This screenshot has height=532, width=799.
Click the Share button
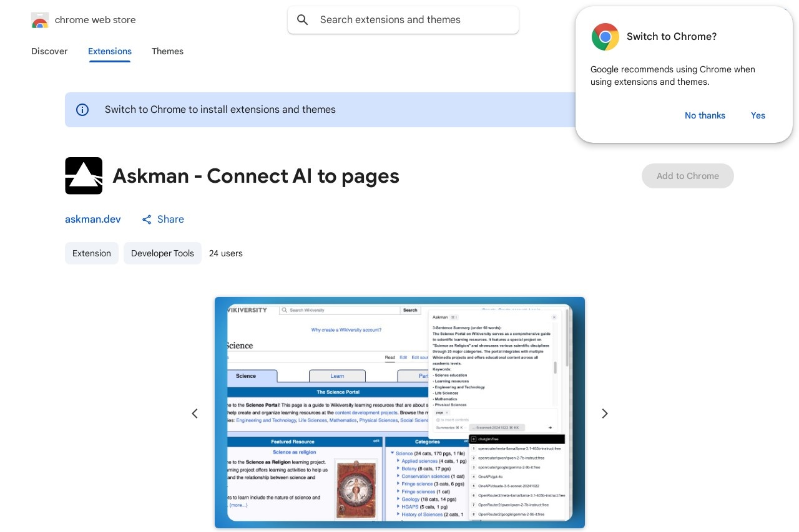point(163,220)
